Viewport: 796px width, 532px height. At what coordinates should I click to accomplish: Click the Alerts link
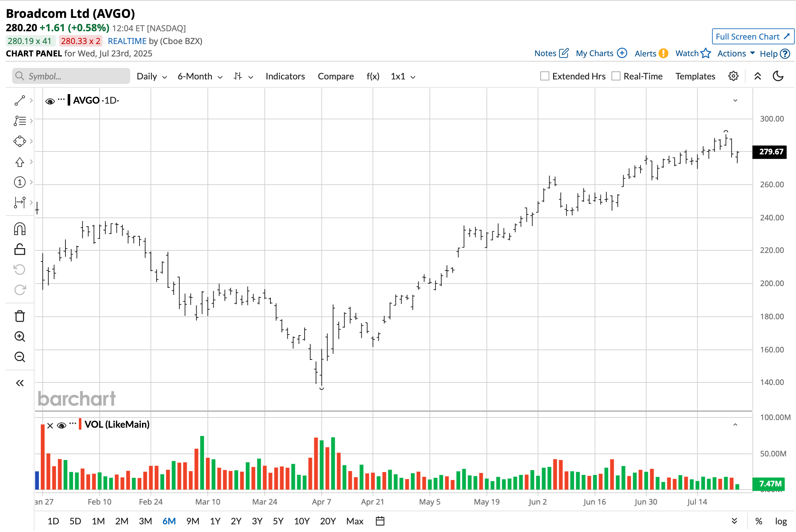click(645, 53)
